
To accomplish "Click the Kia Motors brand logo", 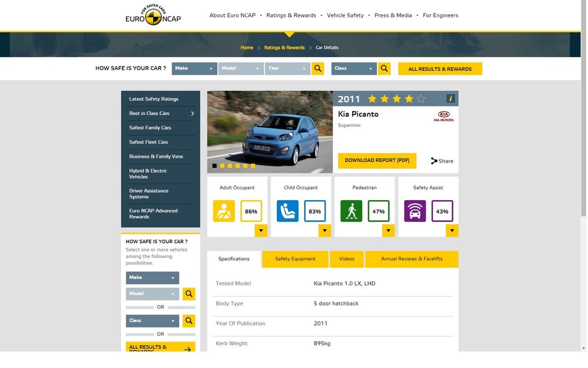I will coord(443,116).
